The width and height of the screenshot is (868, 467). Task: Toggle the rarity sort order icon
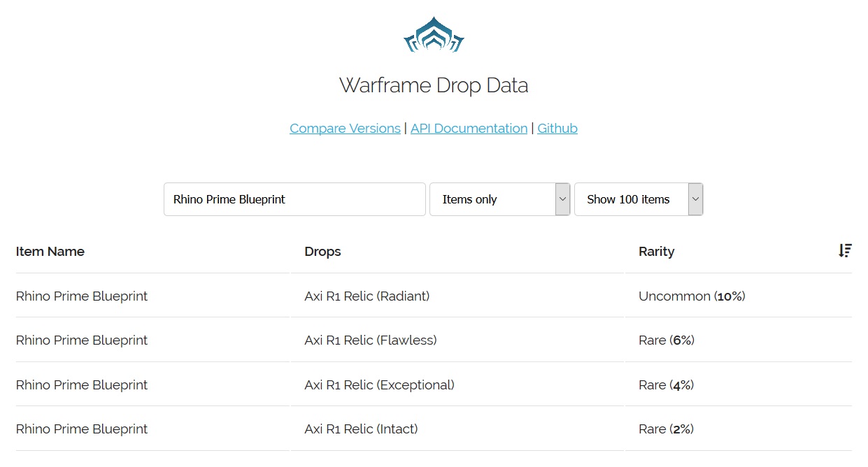(845, 251)
